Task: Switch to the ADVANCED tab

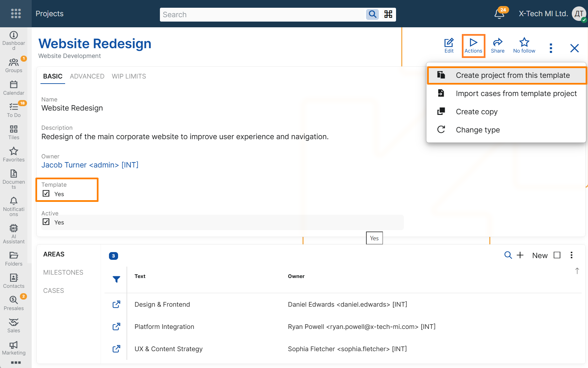Action: (x=87, y=76)
